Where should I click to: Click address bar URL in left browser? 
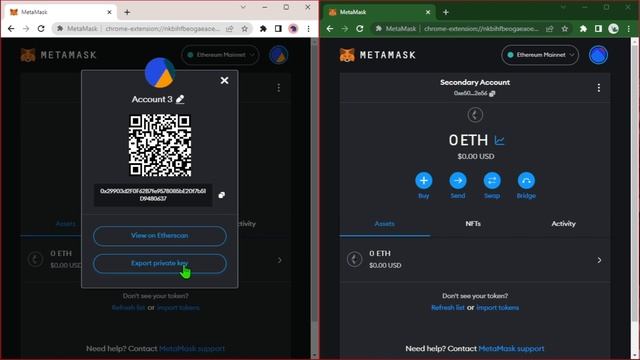pos(162,29)
